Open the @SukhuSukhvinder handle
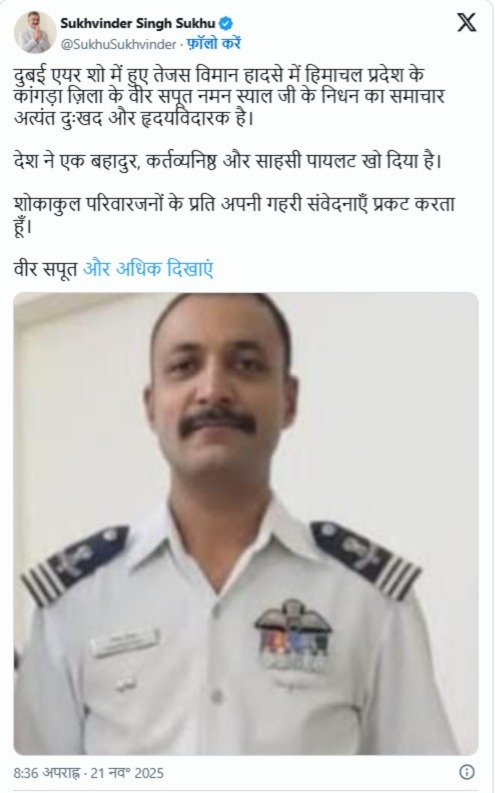495x793 pixels. coord(118,45)
